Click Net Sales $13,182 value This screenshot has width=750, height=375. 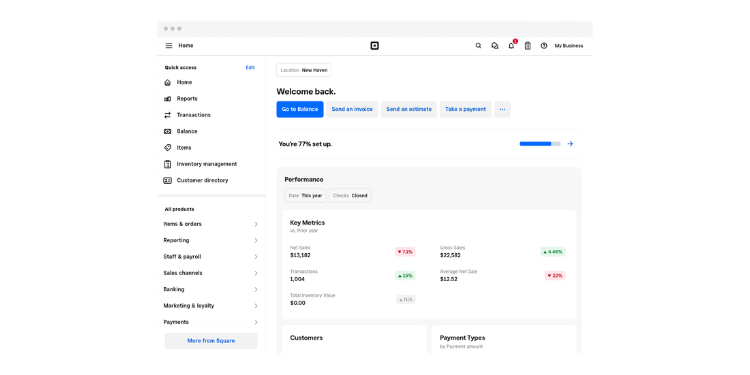pos(300,255)
